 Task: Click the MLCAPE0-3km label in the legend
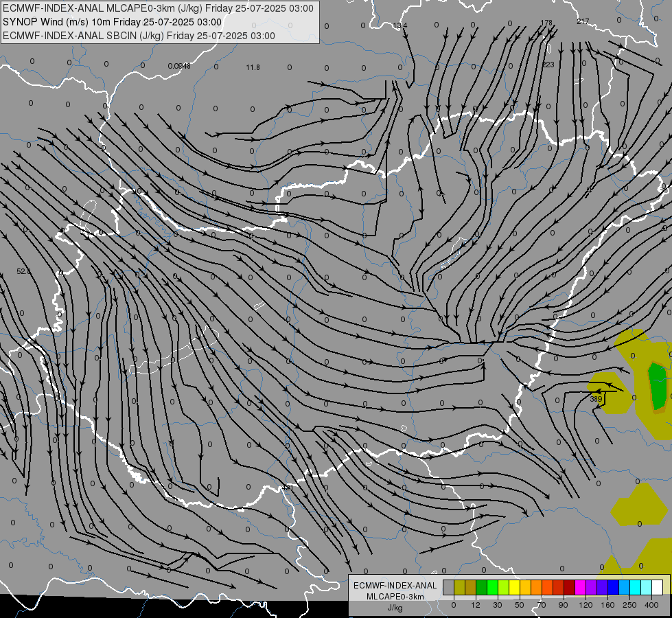click(395, 597)
